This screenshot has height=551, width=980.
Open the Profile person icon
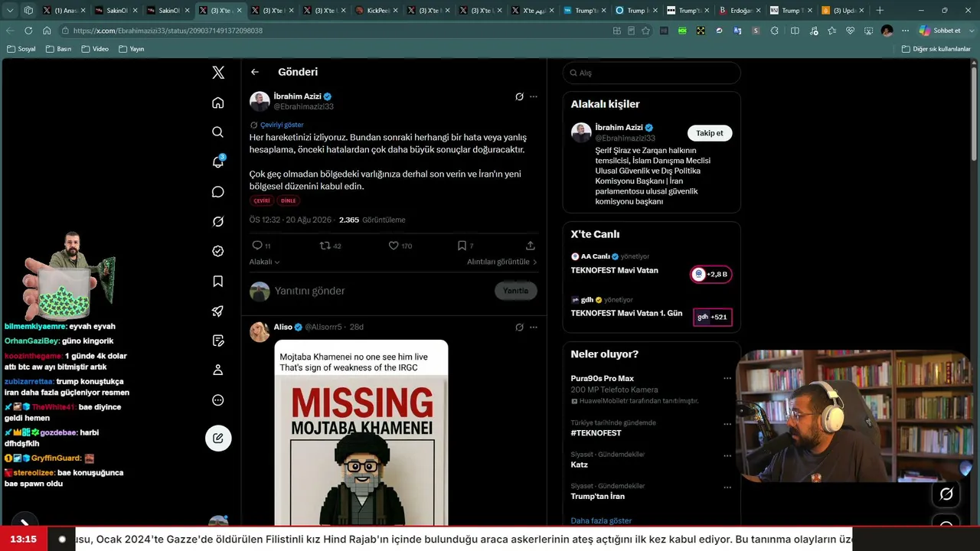coord(218,370)
